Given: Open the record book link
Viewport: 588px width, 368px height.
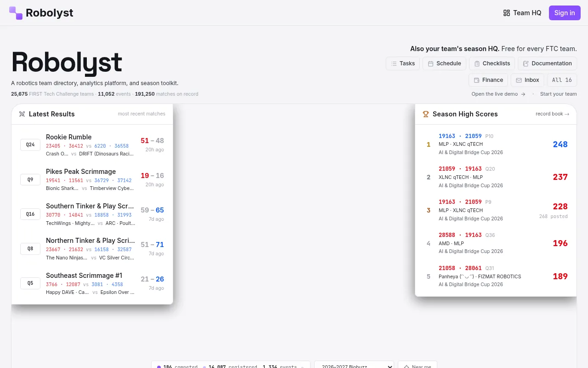Looking at the screenshot, I should point(552,114).
